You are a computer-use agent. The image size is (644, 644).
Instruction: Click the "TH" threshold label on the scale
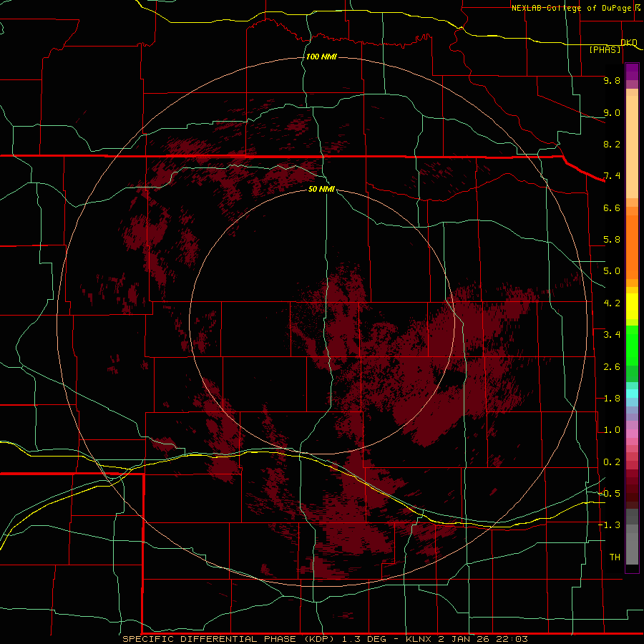[x=615, y=557]
